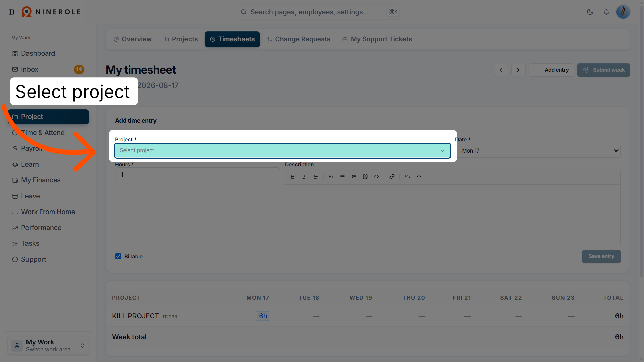
Task: Insert code block in description
Action: coord(376,177)
